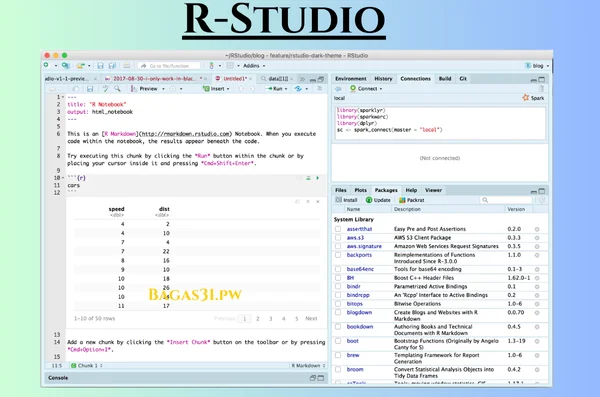Check the aws.s3 package checkbox
The image size is (600, 397).
tap(338, 238)
